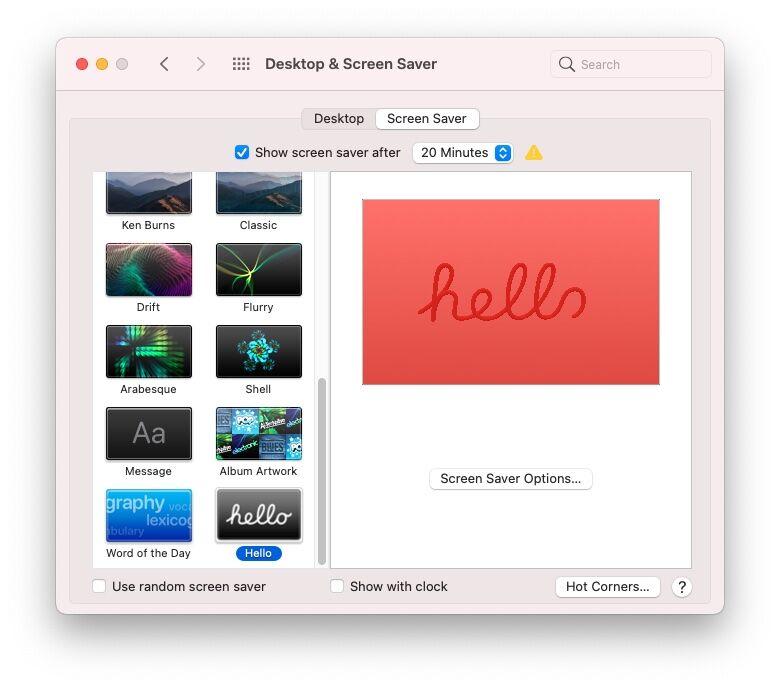Select the Shell screen saver
This screenshot has width=780, height=688.
(x=258, y=352)
